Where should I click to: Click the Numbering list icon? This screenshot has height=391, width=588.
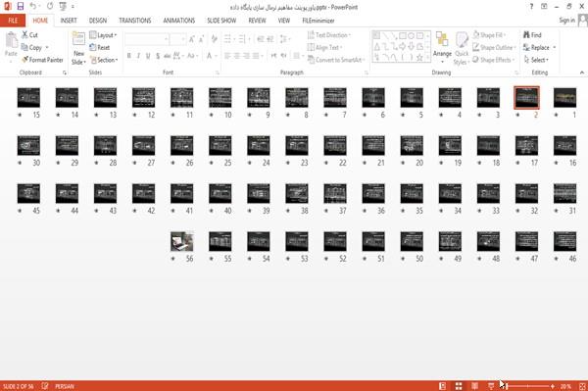(x=243, y=38)
